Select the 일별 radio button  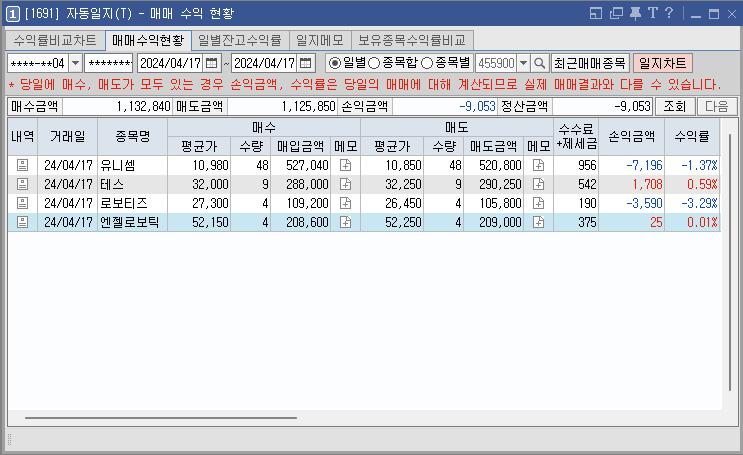coord(335,63)
